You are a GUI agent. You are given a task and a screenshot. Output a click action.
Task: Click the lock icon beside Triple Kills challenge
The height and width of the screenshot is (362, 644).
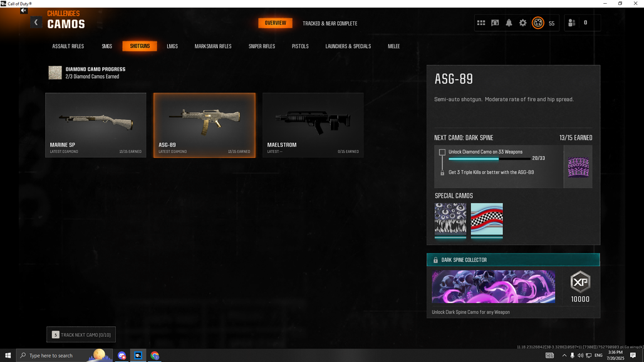(442, 173)
